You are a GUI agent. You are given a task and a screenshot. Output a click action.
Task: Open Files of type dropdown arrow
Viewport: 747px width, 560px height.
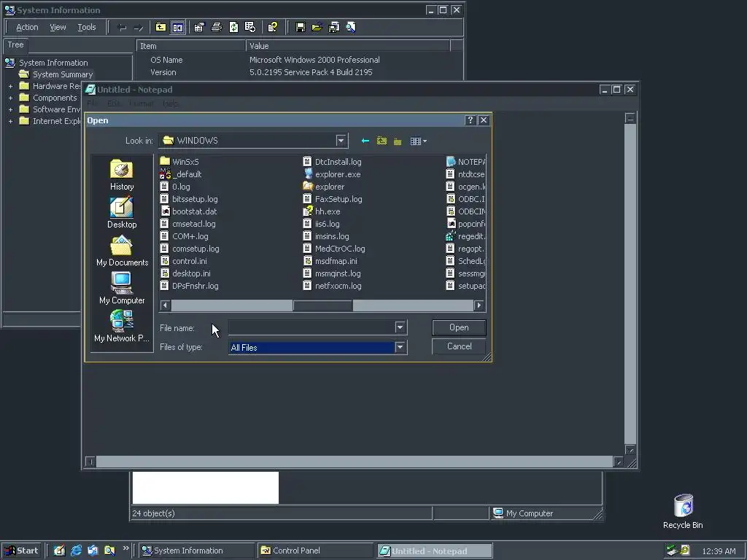pos(400,347)
